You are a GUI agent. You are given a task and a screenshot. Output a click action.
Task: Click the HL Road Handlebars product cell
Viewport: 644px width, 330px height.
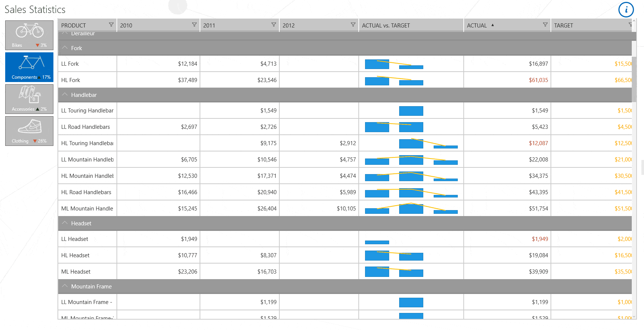coord(88,192)
